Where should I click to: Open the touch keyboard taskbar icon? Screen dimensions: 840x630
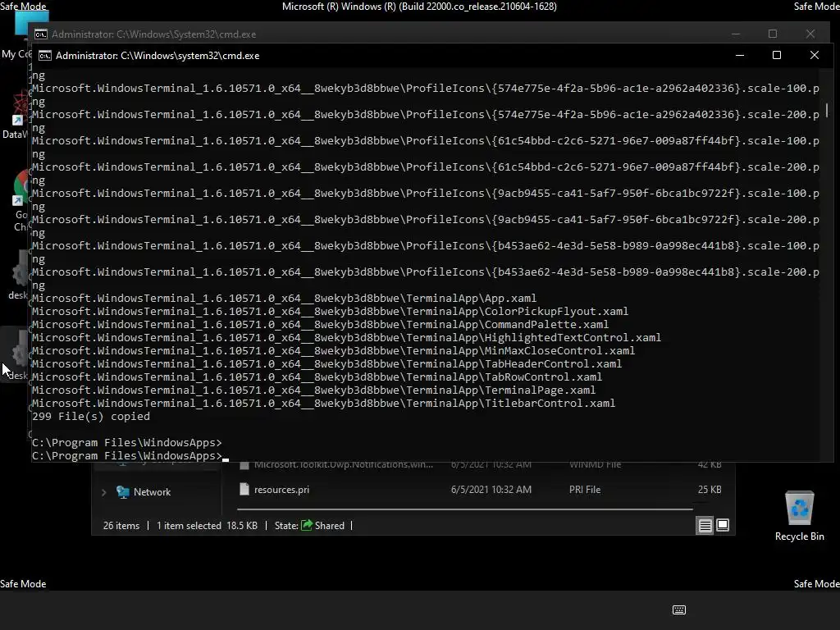[x=678, y=609]
